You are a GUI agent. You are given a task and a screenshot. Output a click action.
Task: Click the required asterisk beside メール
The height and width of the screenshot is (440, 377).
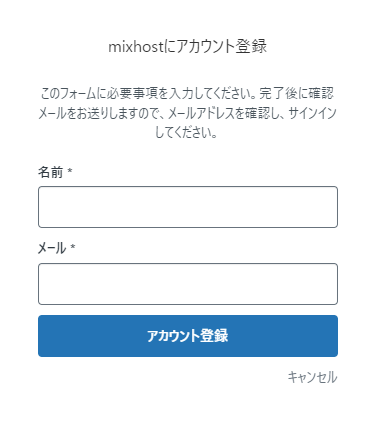pyautogui.click(x=73, y=247)
